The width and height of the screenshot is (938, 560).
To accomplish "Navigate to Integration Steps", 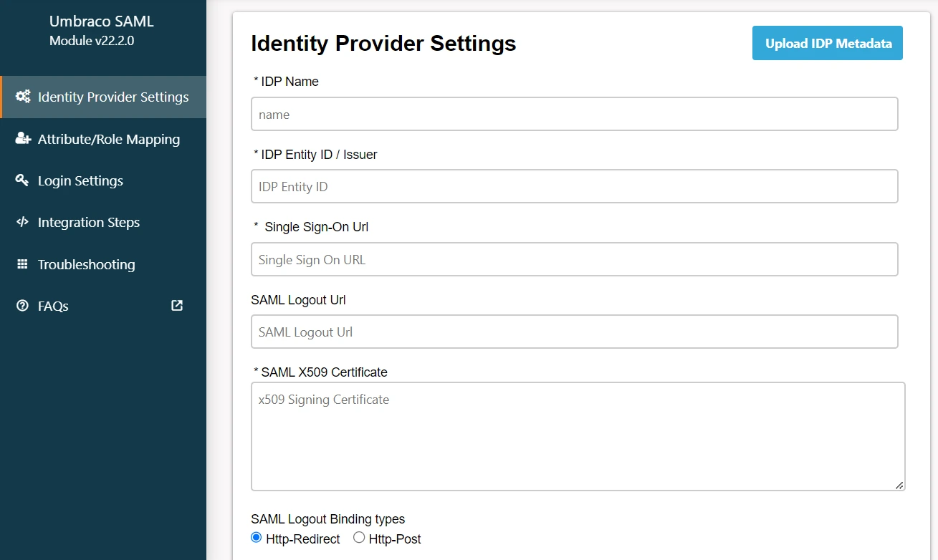I will [103, 222].
